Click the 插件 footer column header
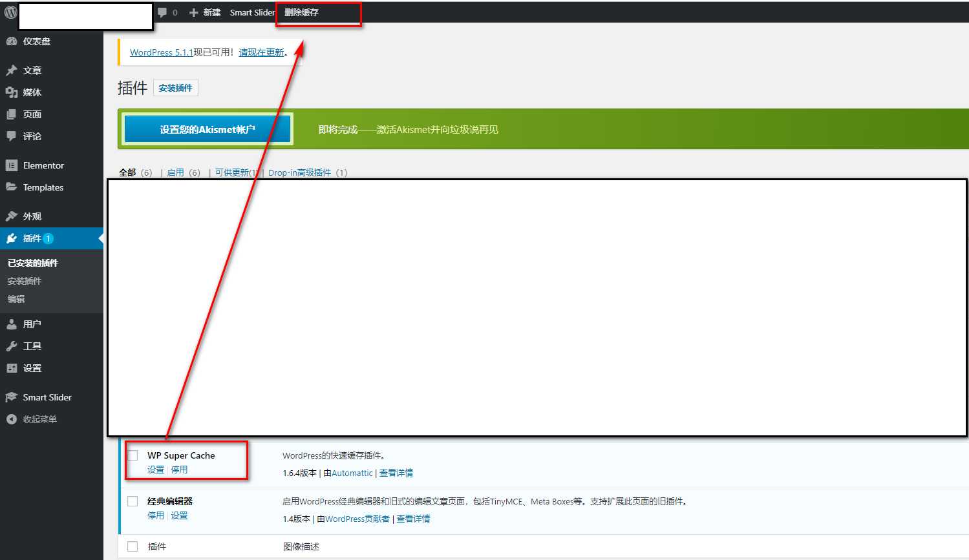 tap(157, 546)
